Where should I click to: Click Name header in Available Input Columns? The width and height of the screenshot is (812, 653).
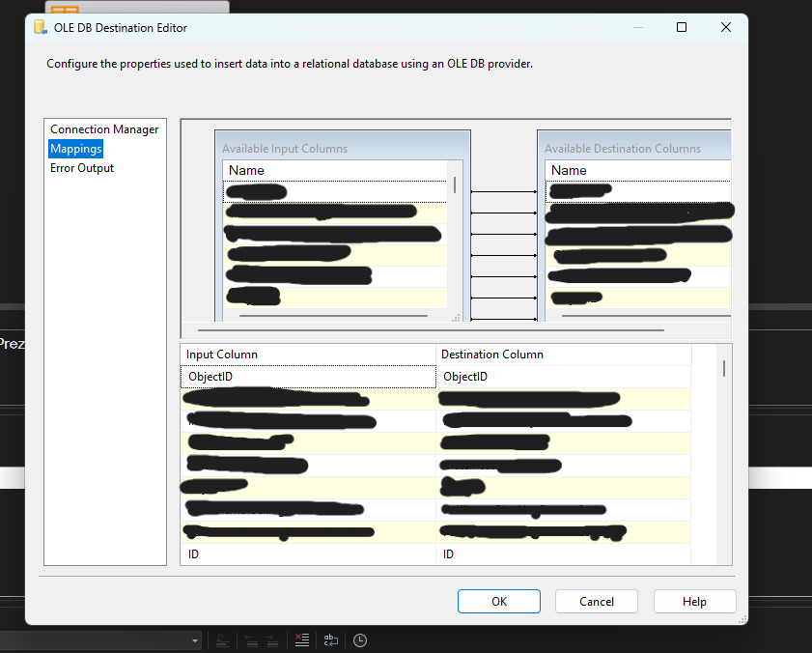[334, 171]
